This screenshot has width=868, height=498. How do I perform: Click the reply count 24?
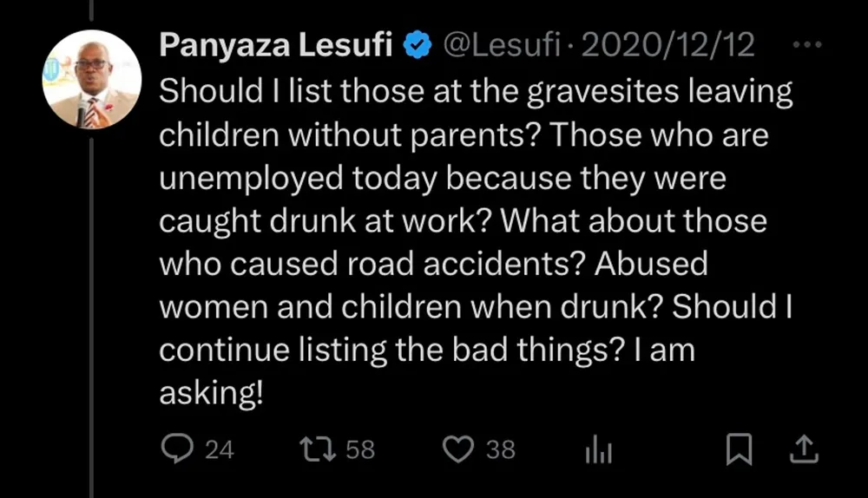(220, 449)
